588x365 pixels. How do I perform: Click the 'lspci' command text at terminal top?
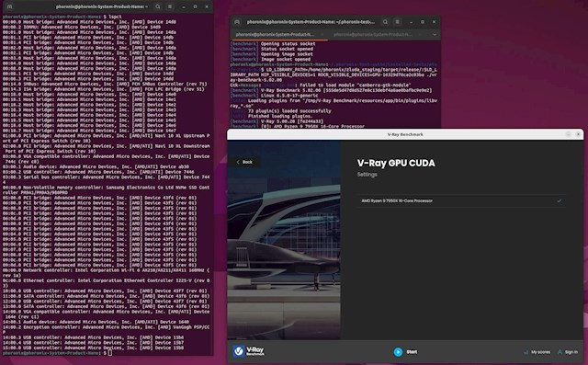pos(115,17)
